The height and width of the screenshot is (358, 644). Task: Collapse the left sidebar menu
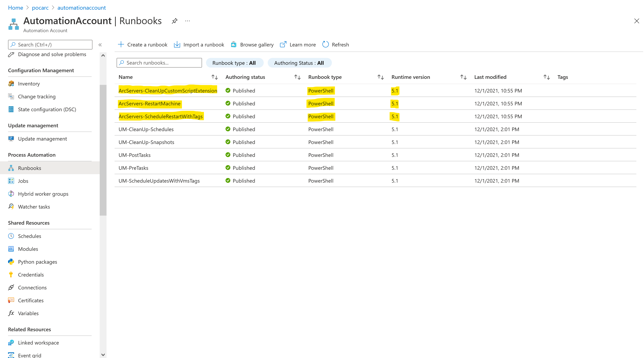click(100, 45)
